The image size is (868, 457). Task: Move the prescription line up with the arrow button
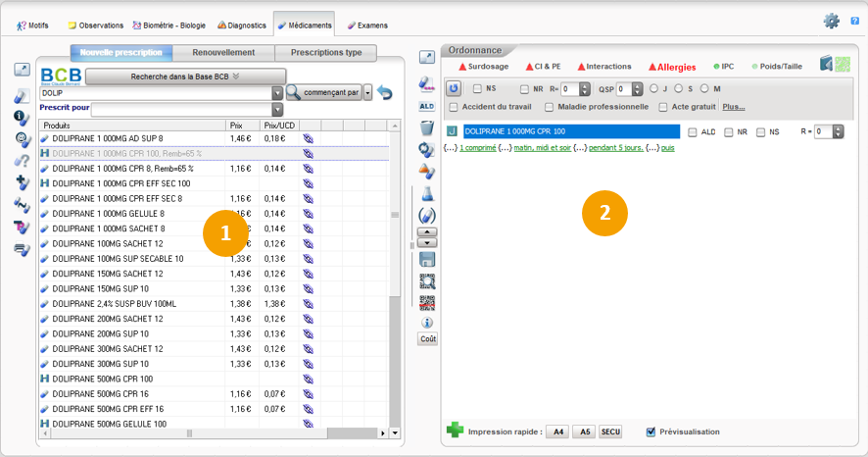pos(427,232)
